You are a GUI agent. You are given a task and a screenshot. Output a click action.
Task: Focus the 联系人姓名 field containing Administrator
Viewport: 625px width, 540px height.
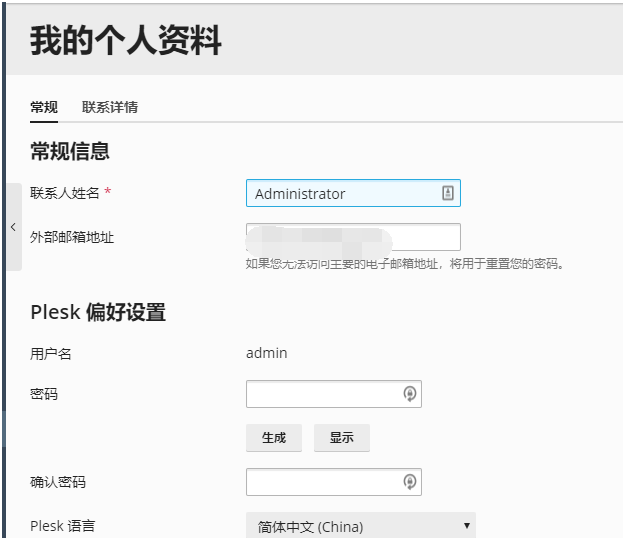tap(353, 193)
